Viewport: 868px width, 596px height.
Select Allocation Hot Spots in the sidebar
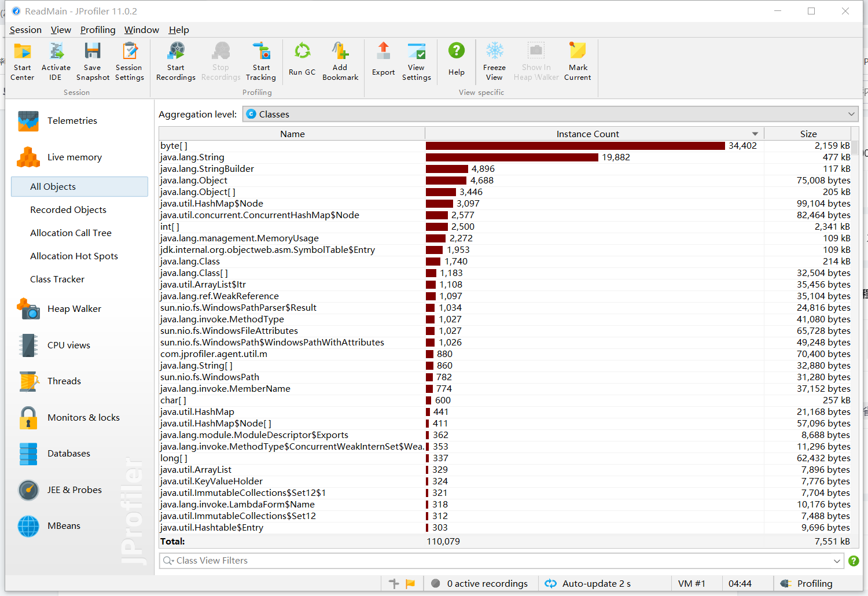[x=74, y=256]
